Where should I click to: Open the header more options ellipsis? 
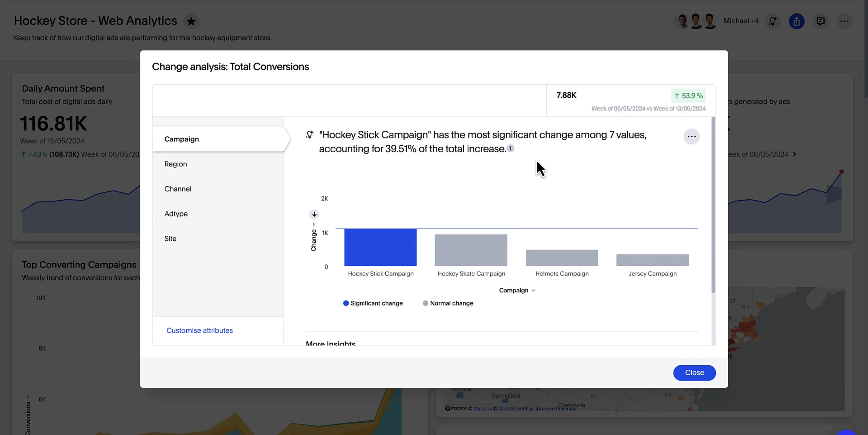pyautogui.click(x=844, y=21)
